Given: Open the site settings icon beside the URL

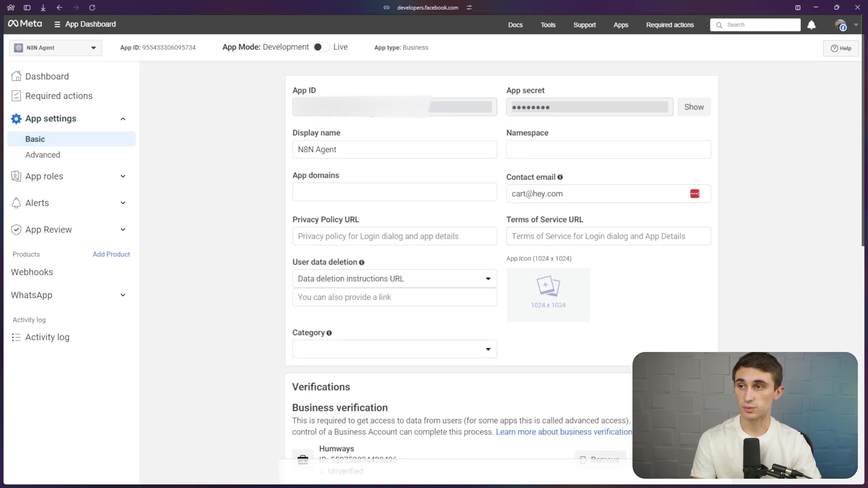Looking at the screenshot, I should 469,8.
